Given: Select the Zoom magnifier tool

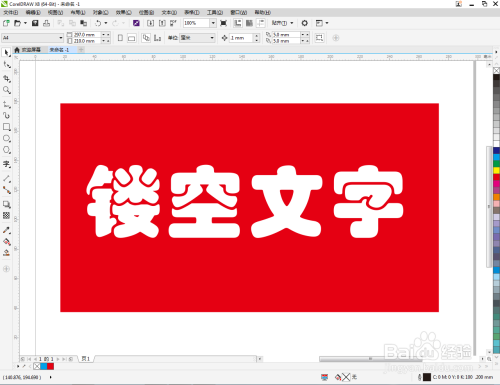Looking at the screenshot, I should click(x=6, y=90).
